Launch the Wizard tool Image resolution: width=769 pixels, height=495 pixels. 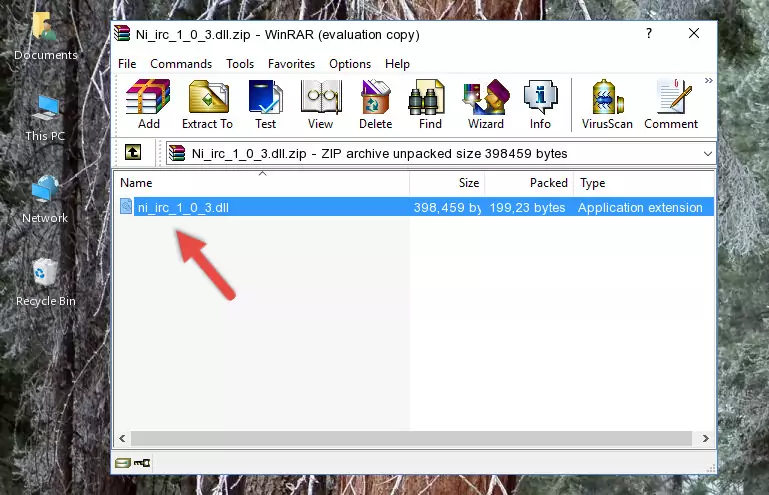pos(486,104)
